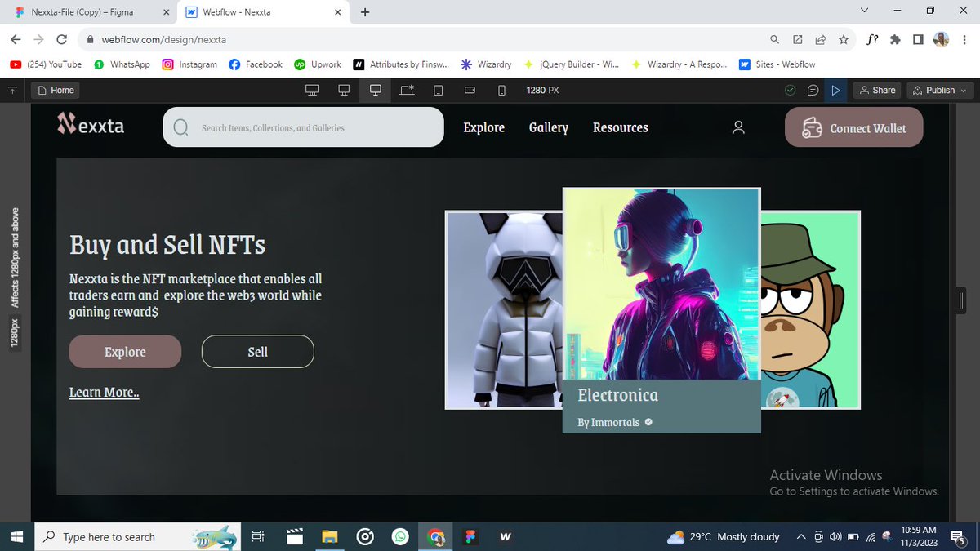
Task: Show hidden system tray icons
Action: click(800, 537)
